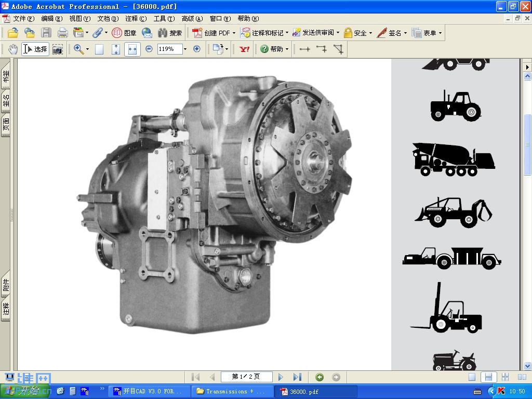
Task: Switch to Continuous page layout
Action: tap(488, 377)
